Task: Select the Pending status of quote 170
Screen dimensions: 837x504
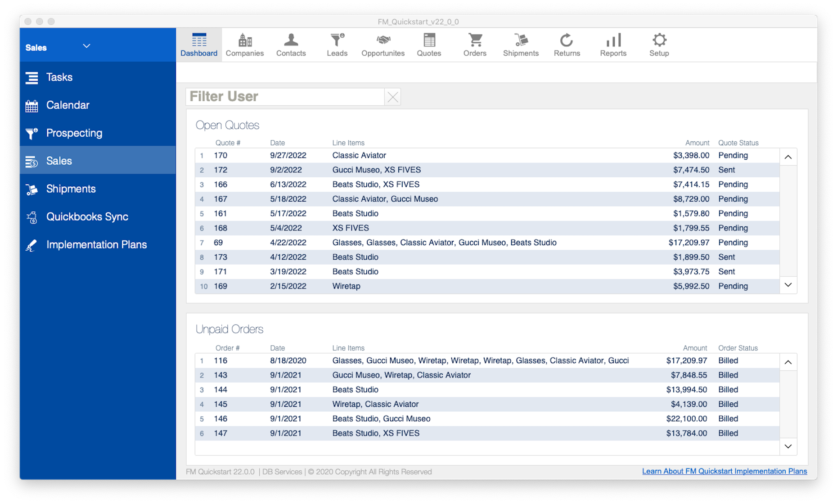Action: coord(733,155)
